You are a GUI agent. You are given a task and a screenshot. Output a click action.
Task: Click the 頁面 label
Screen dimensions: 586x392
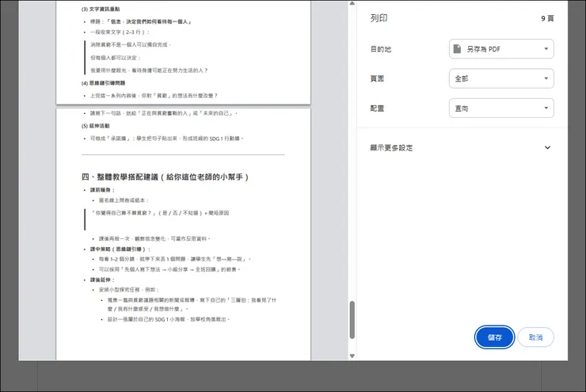coord(377,78)
